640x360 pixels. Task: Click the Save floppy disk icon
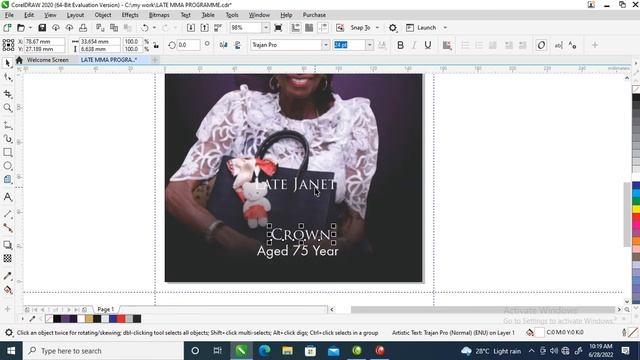coord(42,28)
